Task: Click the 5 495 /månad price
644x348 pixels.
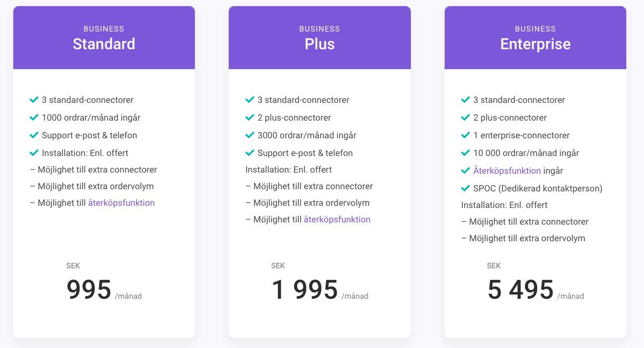Action: (x=521, y=290)
